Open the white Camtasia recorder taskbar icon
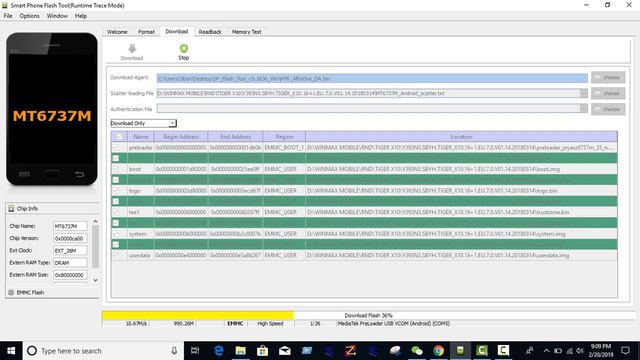Screen dimensions: 640x360 (x=503, y=351)
